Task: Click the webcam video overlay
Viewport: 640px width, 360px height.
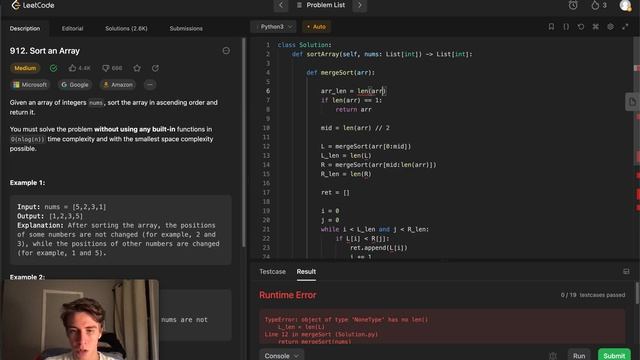Action: click(x=80, y=320)
